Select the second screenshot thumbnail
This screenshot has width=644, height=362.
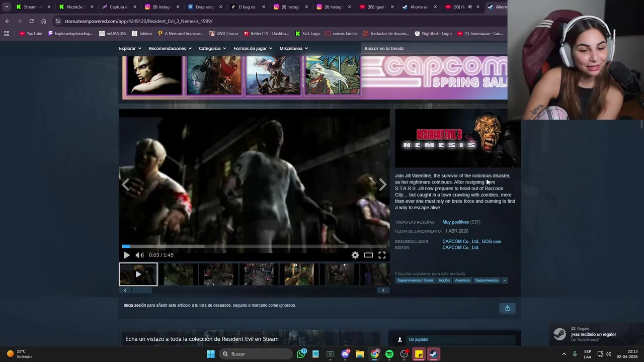click(x=178, y=274)
